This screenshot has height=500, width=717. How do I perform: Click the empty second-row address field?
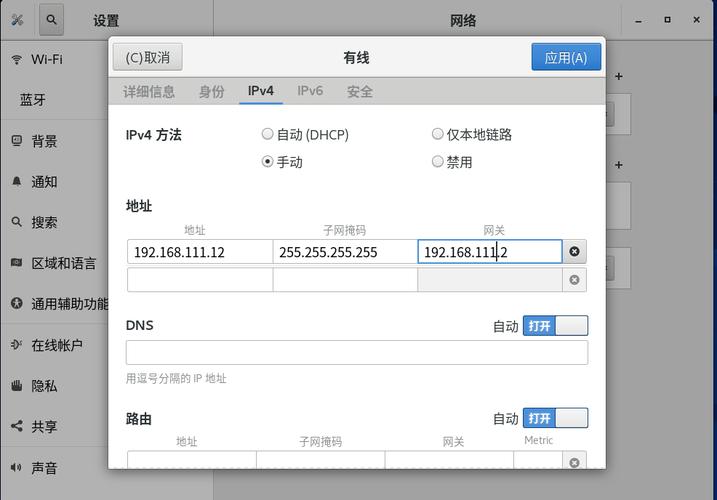(200, 280)
